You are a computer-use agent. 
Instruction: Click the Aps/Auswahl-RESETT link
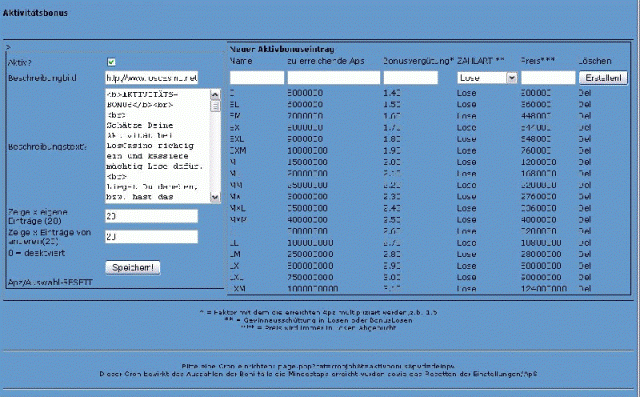coord(51,282)
